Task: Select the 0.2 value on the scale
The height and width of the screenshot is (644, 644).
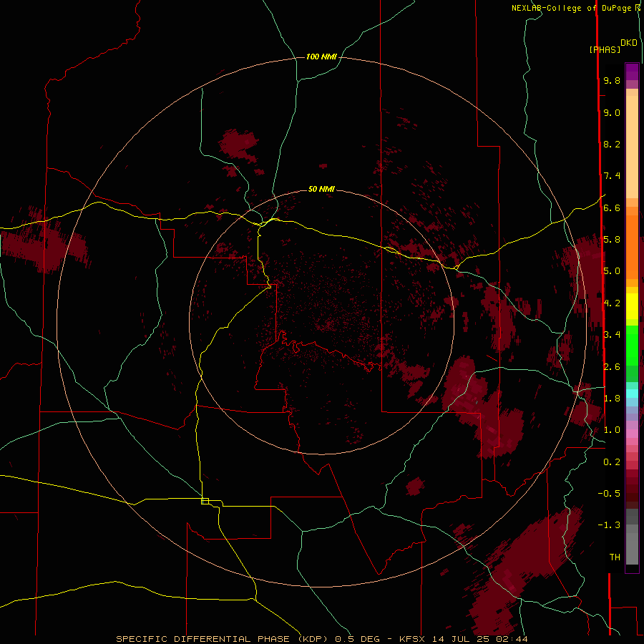Action: coord(612,462)
